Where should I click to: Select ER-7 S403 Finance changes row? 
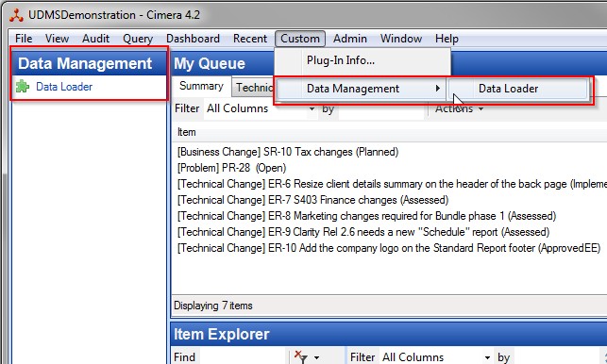pos(312,200)
